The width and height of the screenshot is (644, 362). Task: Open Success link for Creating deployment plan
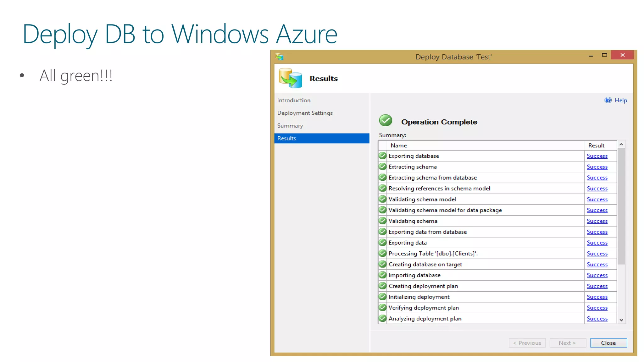[x=597, y=286]
